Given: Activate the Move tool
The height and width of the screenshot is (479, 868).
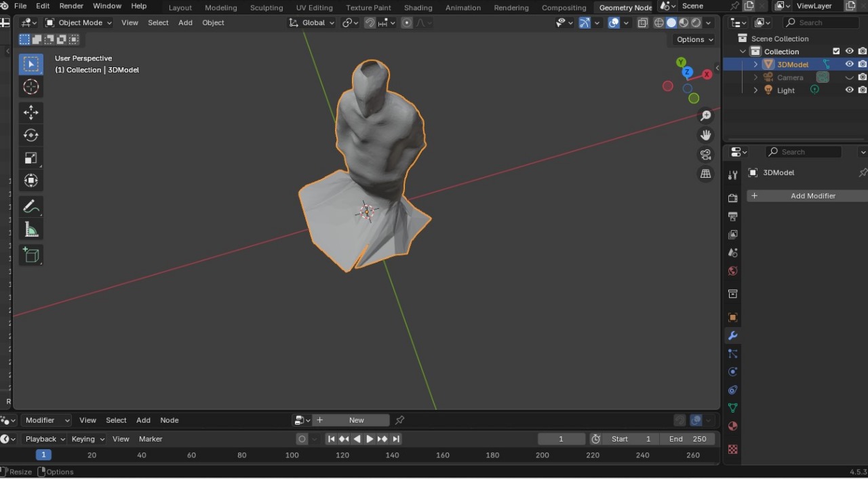Looking at the screenshot, I should coord(31,113).
